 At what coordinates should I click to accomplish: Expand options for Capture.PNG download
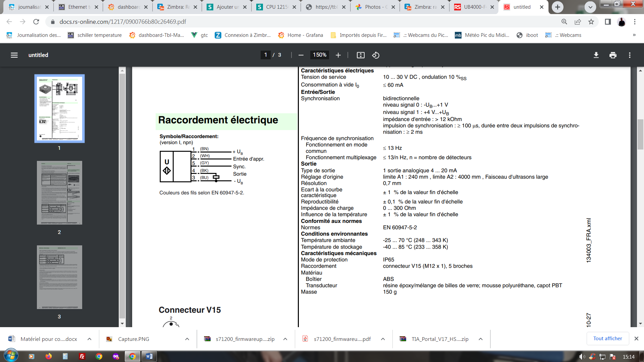point(187,339)
